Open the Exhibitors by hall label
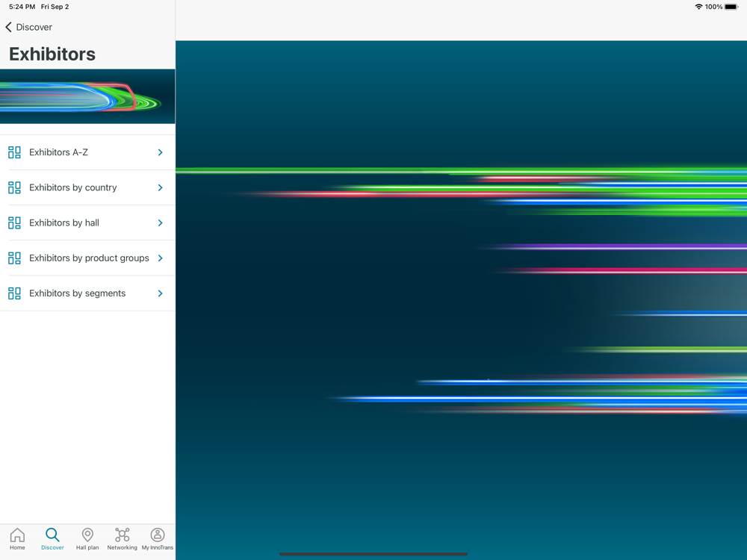 pos(64,223)
